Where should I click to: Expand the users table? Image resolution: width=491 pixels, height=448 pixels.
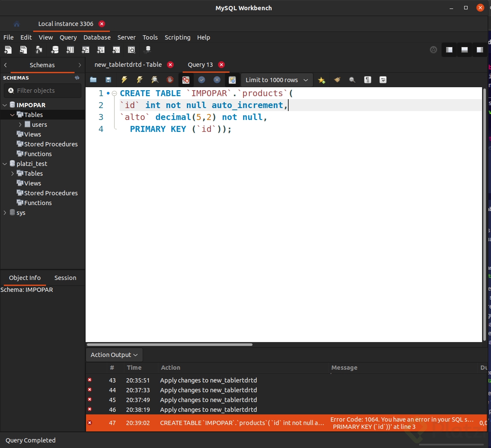20,125
